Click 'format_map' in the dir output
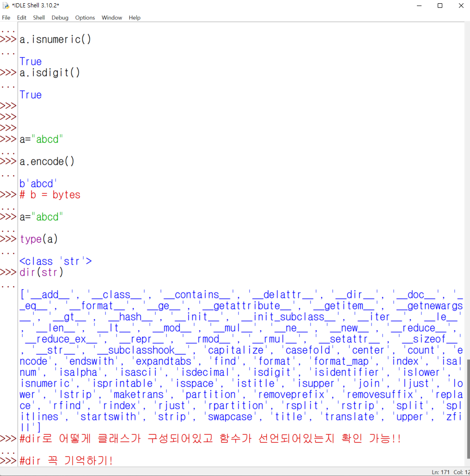Screen dimensions: 470x476 (x=341, y=361)
